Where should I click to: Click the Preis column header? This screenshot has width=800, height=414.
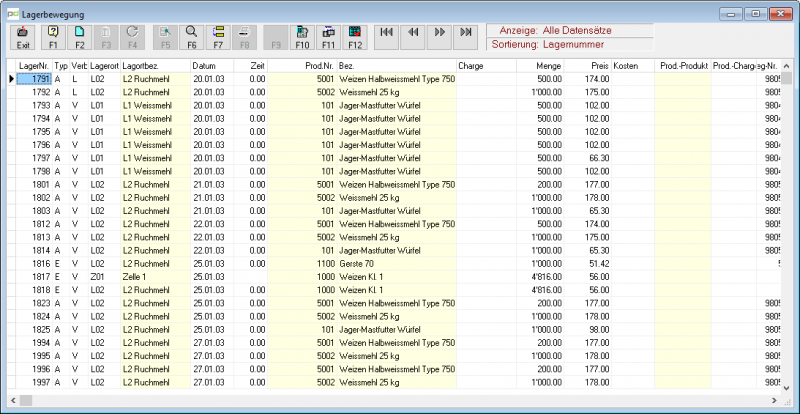[588, 66]
